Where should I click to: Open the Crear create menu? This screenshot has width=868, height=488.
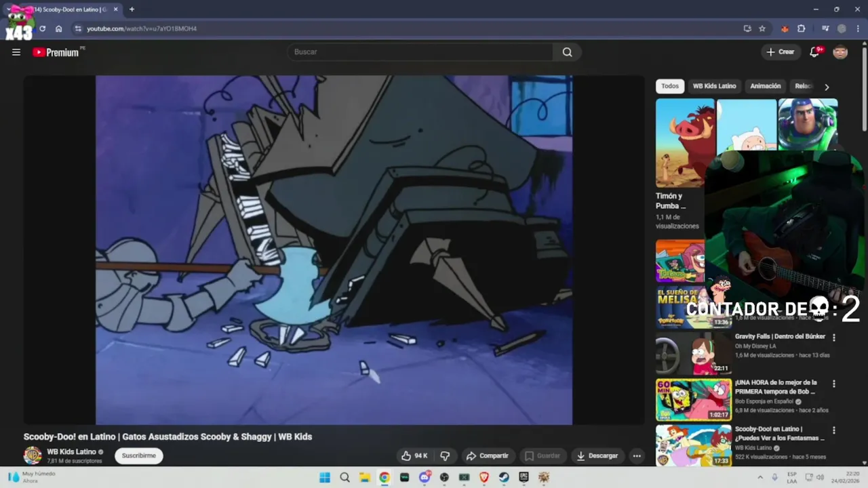(780, 52)
